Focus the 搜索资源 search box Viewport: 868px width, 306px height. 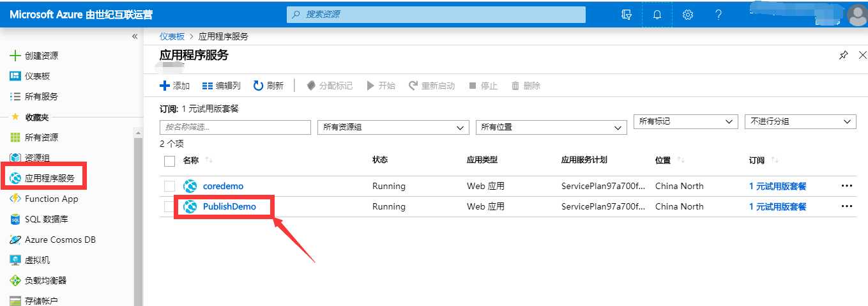pos(436,14)
